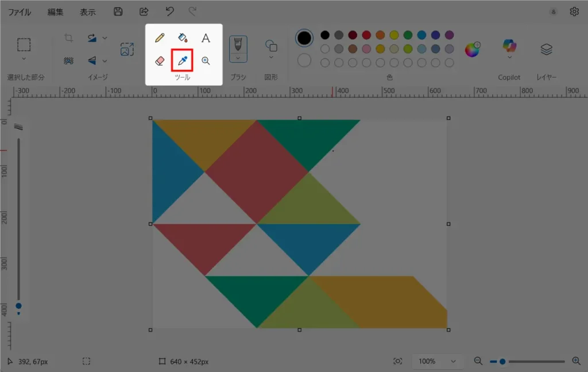Click the Rotate image icon
Viewport: 588px width, 372px height.
click(x=92, y=38)
